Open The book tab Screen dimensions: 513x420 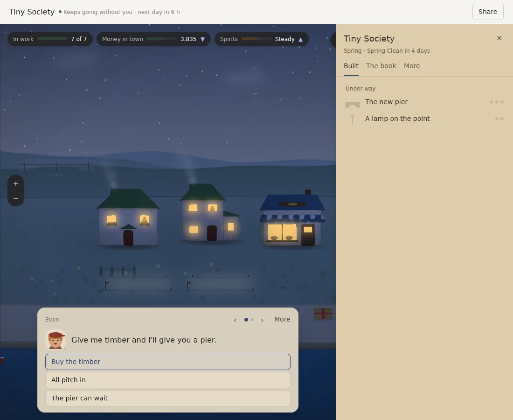tap(381, 66)
